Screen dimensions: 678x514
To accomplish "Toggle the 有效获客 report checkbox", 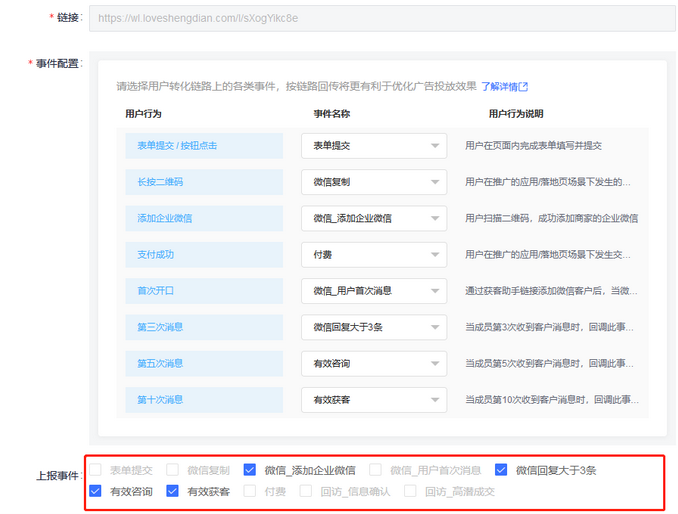I will [173, 491].
